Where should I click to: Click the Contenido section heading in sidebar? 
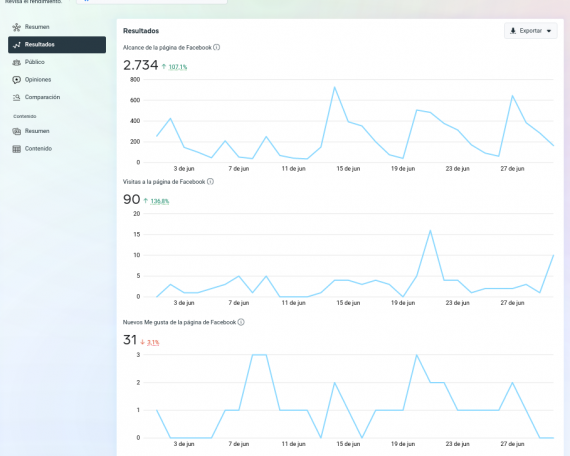point(25,116)
